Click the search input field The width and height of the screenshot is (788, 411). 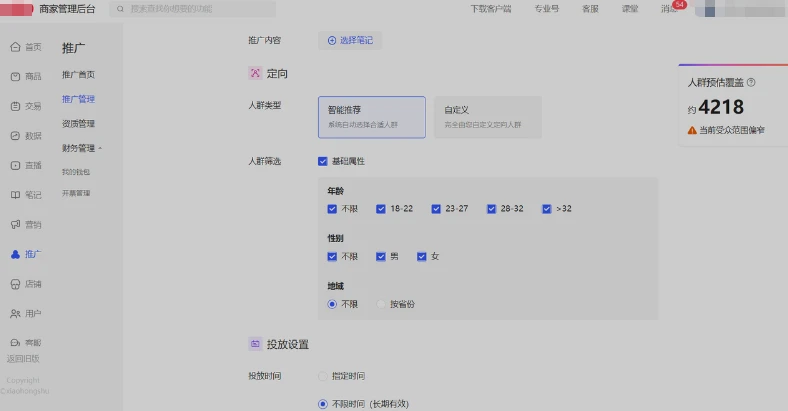tap(192, 9)
